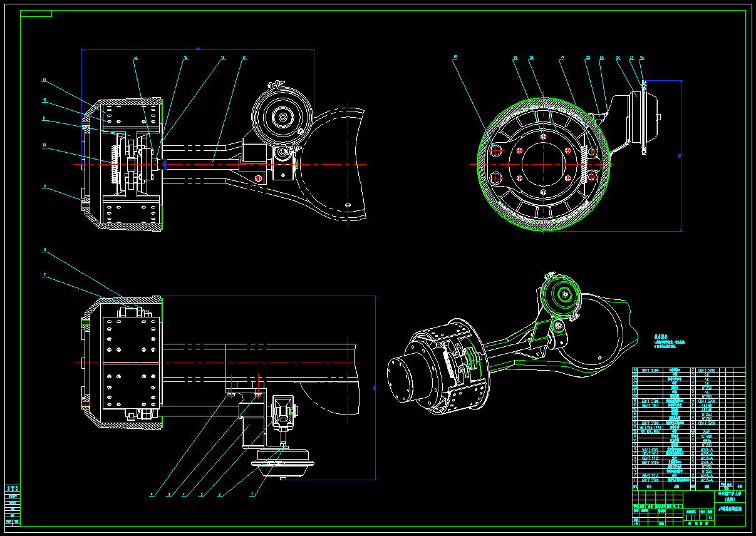Click lower brake shoe plate in bottom-left view
This screenshot has width=756, height=536.
coord(131,386)
